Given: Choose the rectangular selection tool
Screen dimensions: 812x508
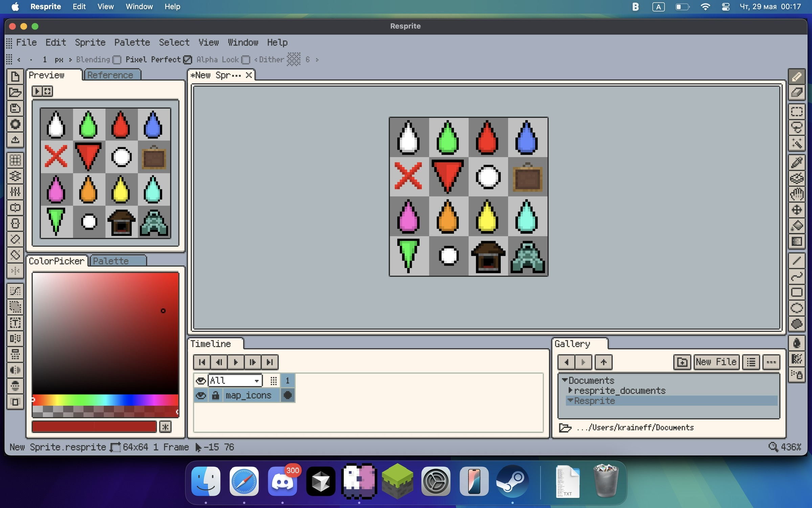Looking at the screenshot, I should point(796,111).
